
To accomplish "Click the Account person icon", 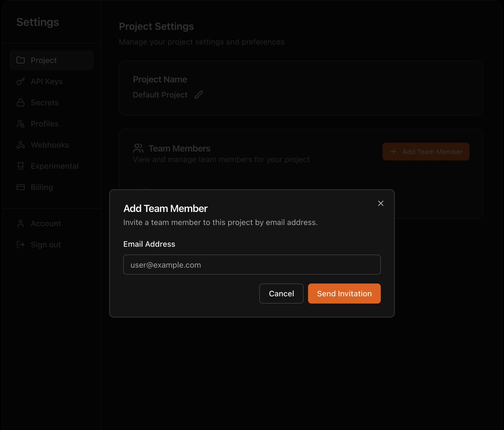I will coord(21,223).
